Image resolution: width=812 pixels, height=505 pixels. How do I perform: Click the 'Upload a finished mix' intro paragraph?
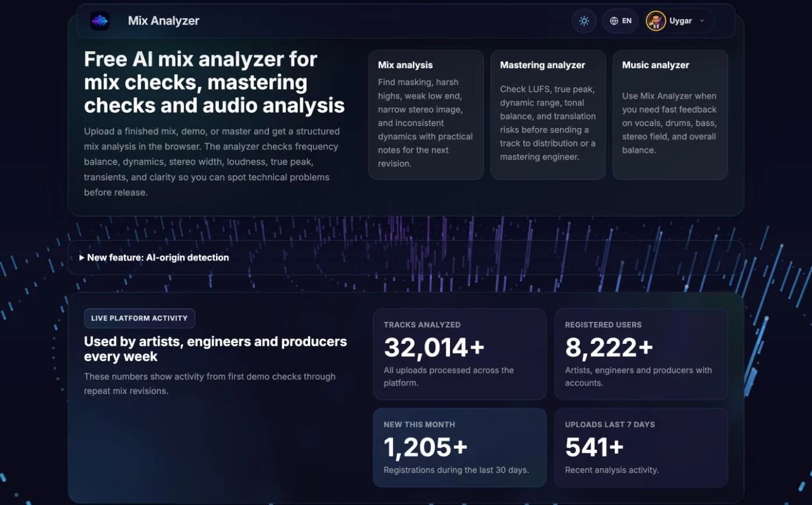point(212,162)
